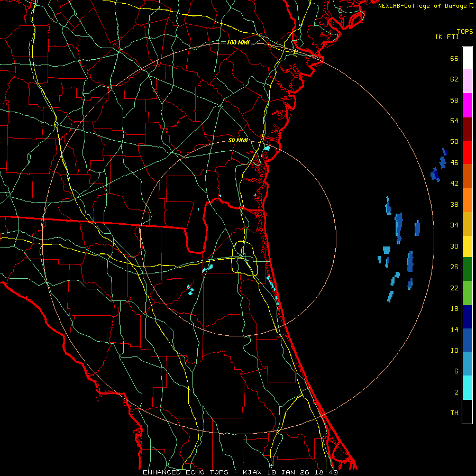The width and height of the screenshot is (476, 476).
Task: Click the bright yellow legend swatch
Action: [467, 246]
